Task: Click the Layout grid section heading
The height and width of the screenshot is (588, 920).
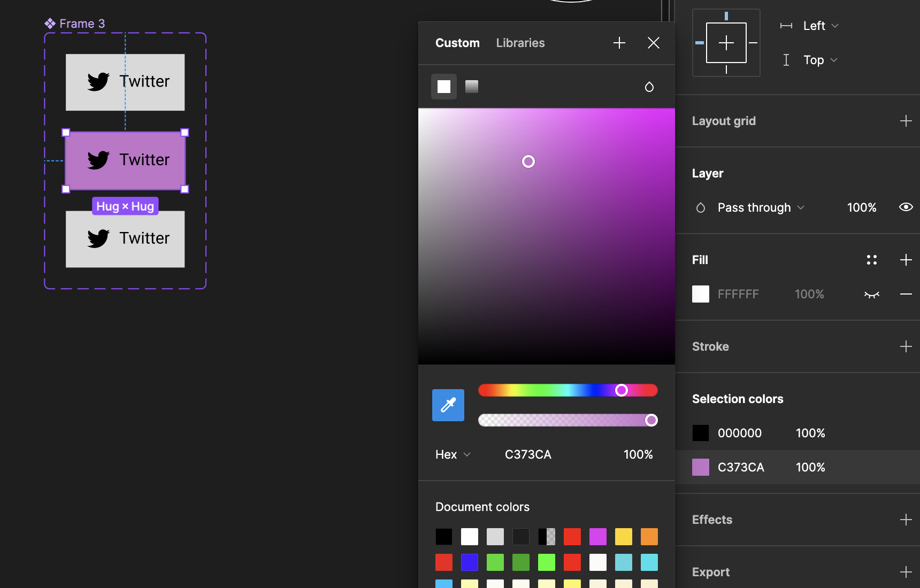Action: pyautogui.click(x=724, y=121)
